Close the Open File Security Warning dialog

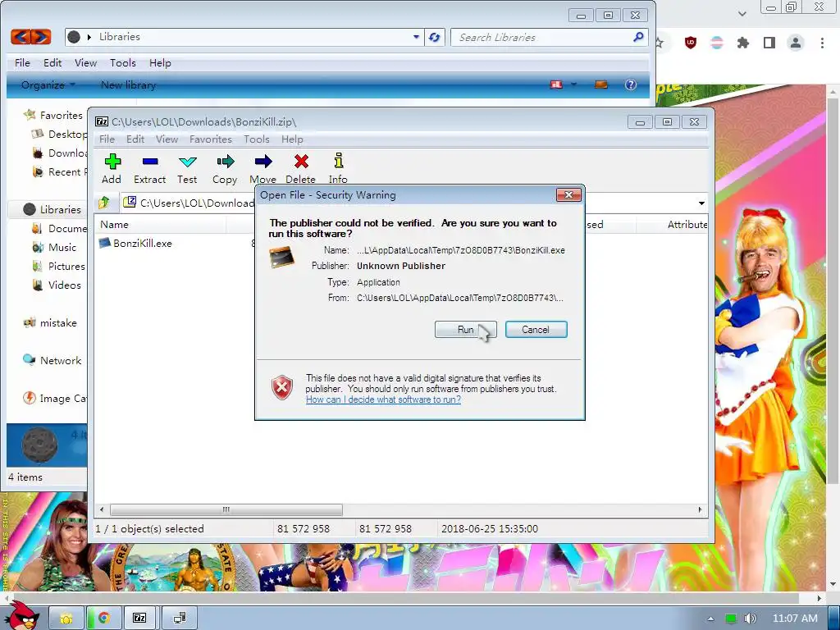point(569,194)
